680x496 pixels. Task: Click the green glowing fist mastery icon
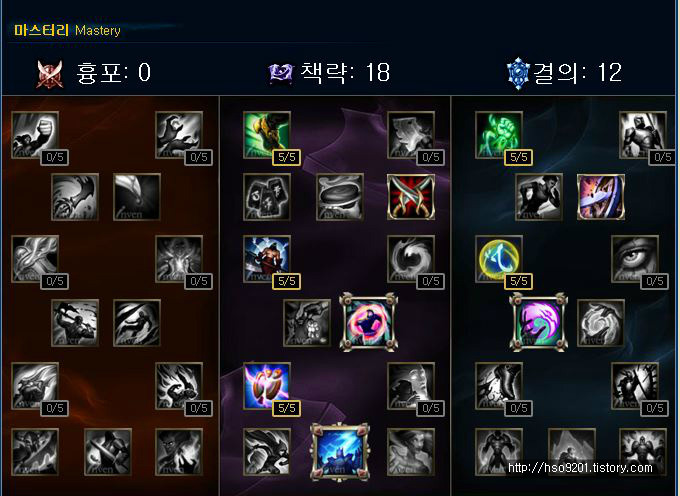[499, 135]
